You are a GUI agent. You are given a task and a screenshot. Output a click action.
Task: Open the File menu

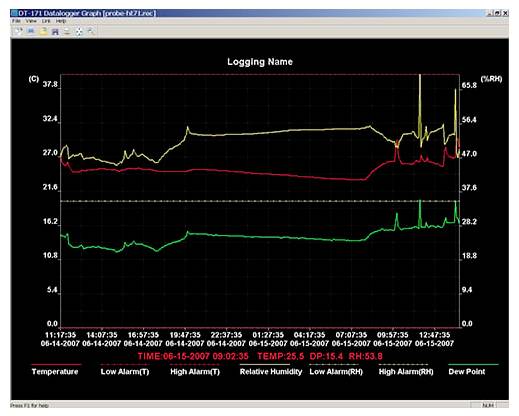(x=16, y=21)
